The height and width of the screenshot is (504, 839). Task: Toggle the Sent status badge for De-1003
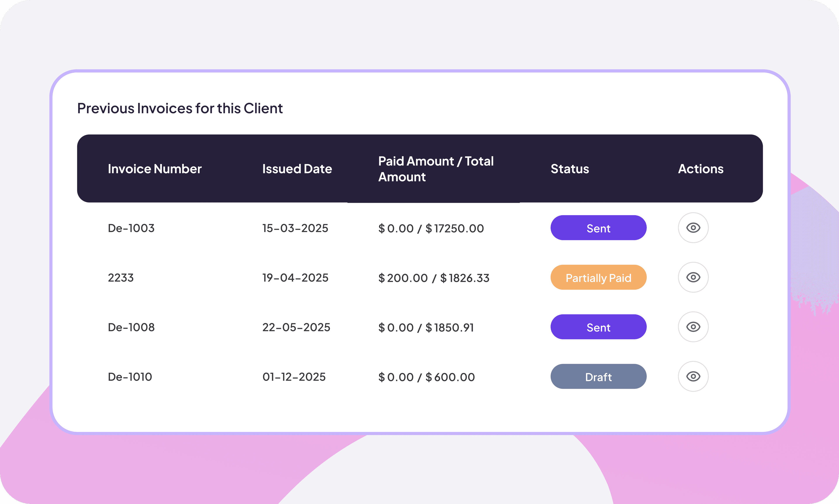click(598, 228)
